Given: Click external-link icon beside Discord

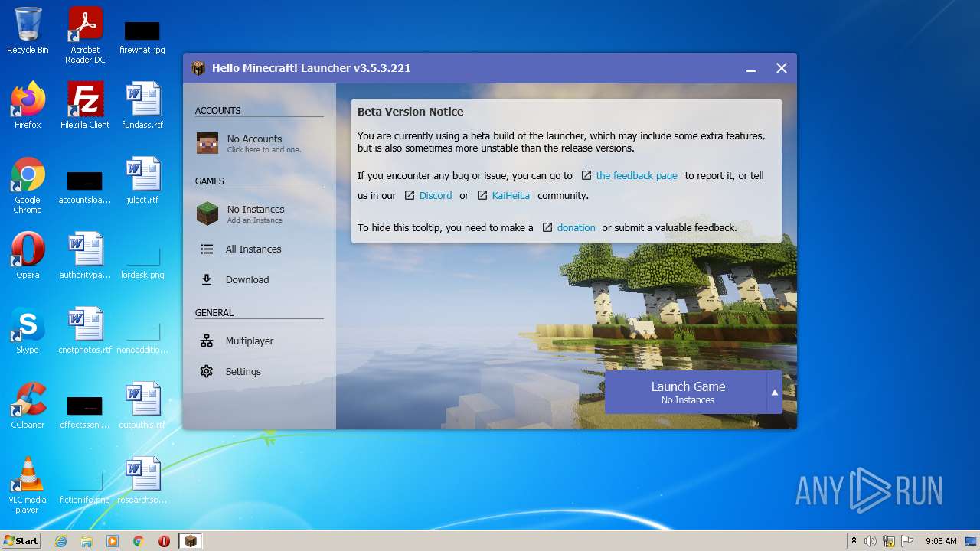Looking at the screenshot, I should (x=410, y=195).
